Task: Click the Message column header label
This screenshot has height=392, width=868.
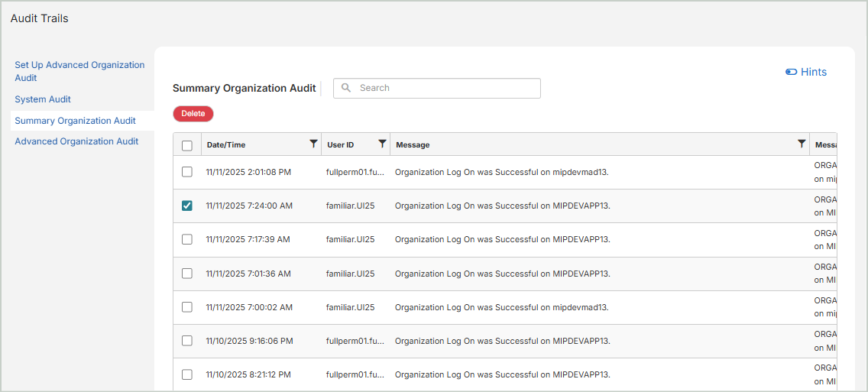Action: coord(413,144)
